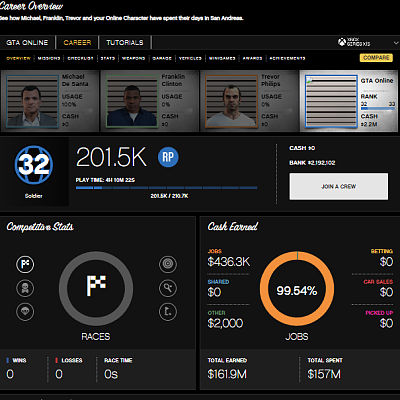Select the GTA Online character card
The image size is (400, 400).
349,101
